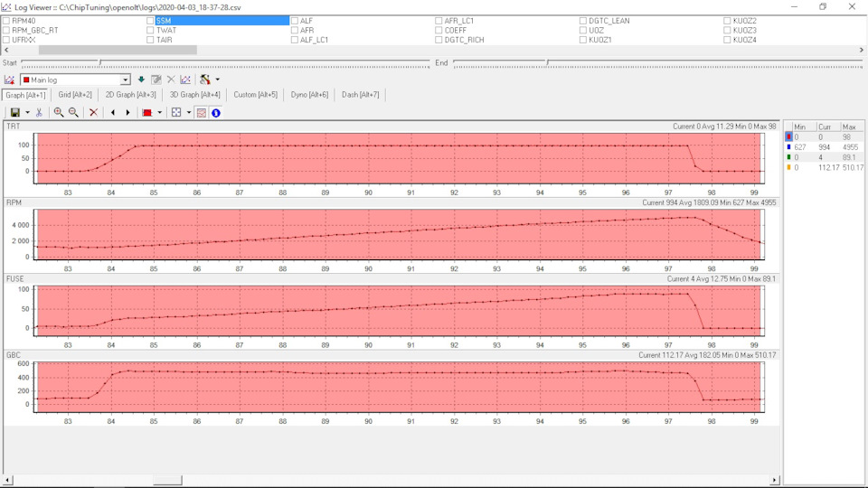The height and width of the screenshot is (488, 868).
Task: Click the orange GBC series color marker
Action: (x=788, y=167)
